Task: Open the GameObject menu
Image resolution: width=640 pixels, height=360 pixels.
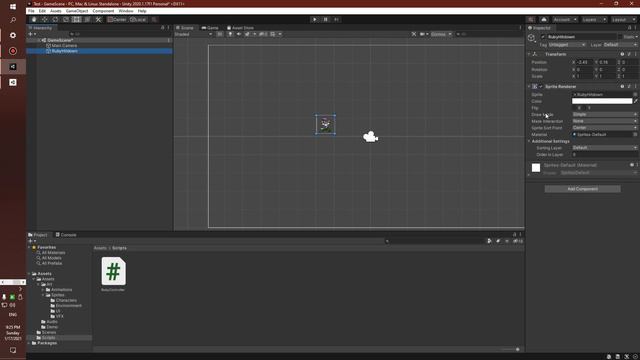Action: [x=77, y=11]
